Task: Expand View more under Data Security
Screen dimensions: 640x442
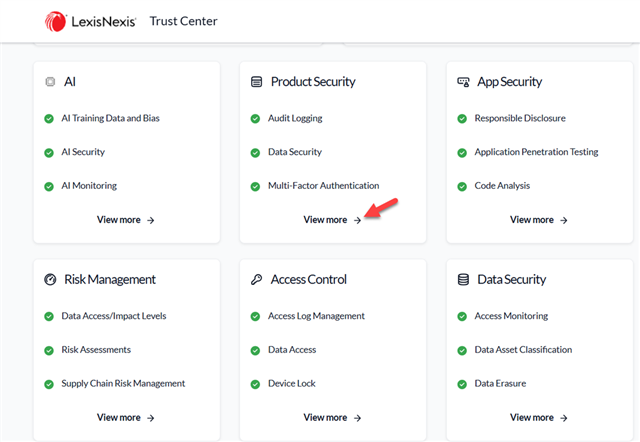Action: [538, 418]
